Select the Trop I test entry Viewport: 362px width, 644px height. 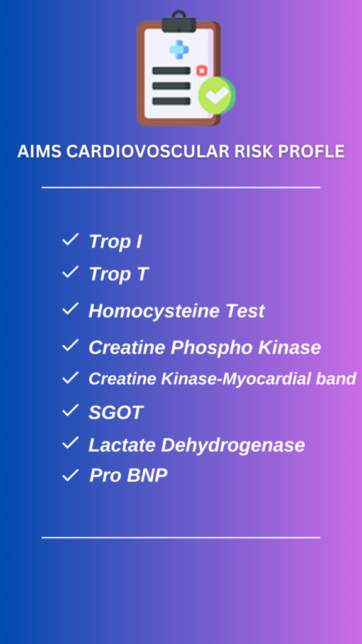click(116, 241)
